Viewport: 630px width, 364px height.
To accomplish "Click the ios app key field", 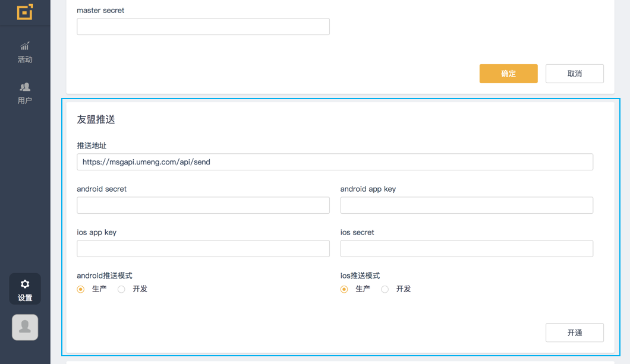I will 203,248.
